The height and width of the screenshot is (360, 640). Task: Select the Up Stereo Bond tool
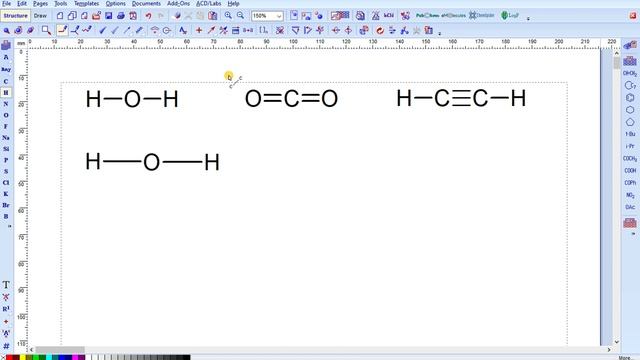click(102, 30)
